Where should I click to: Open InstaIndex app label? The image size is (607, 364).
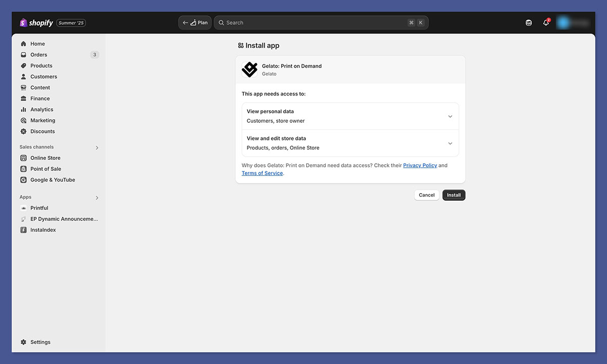pos(43,230)
